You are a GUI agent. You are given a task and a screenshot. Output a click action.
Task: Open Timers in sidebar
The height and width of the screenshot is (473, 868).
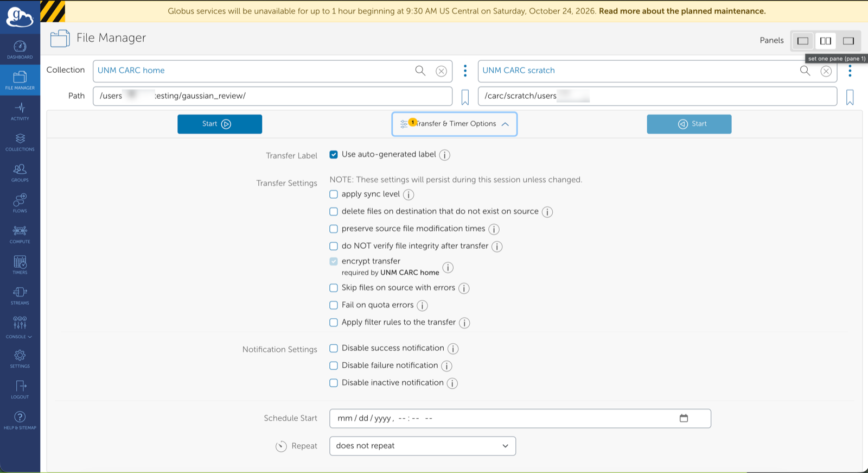pos(20,265)
